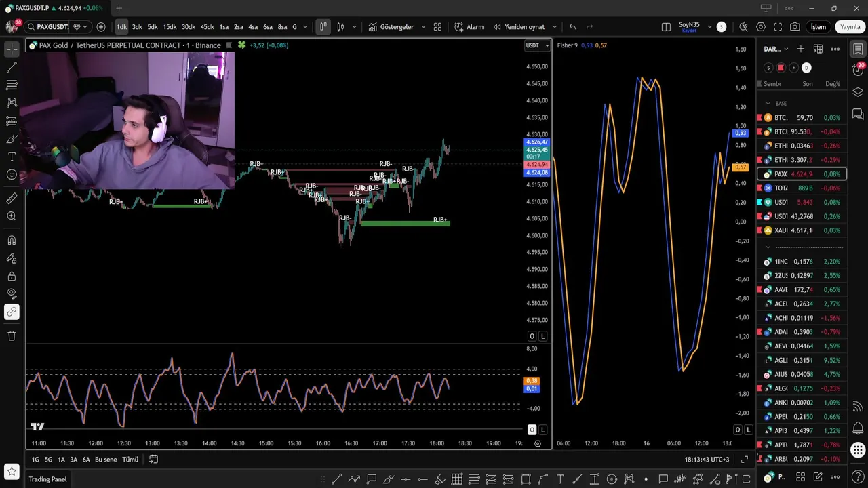Delete drawings with trash icon
The height and width of the screenshot is (488, 868).
(x=12, y=335)
